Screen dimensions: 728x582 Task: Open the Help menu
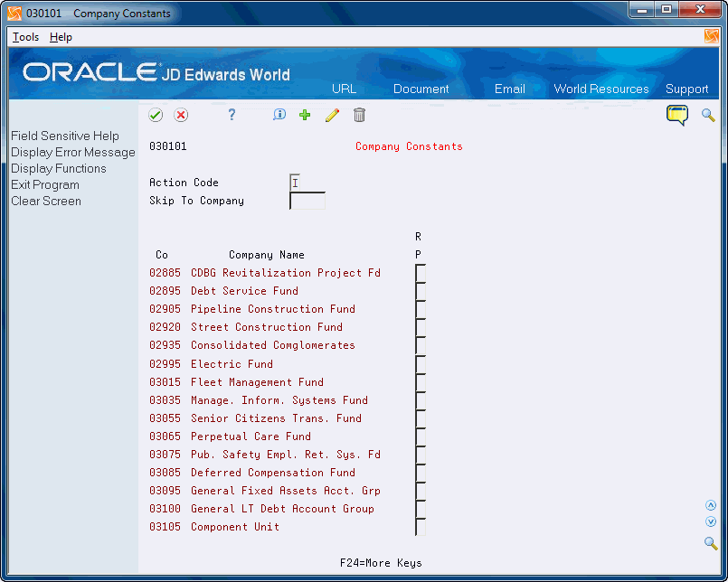[61, 37]
